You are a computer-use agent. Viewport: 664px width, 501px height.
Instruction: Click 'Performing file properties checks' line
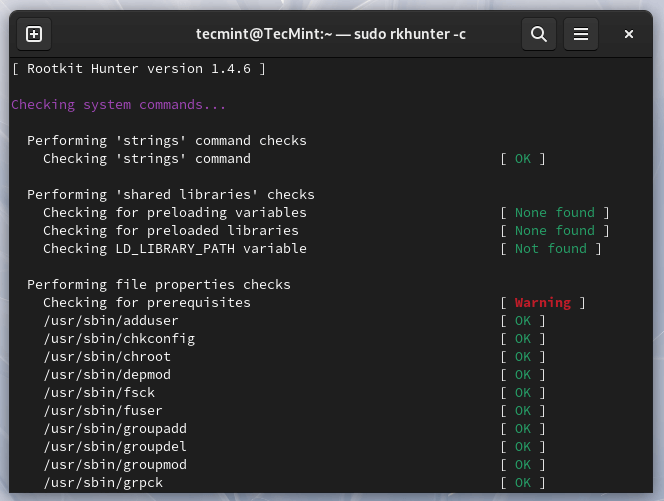158,284
